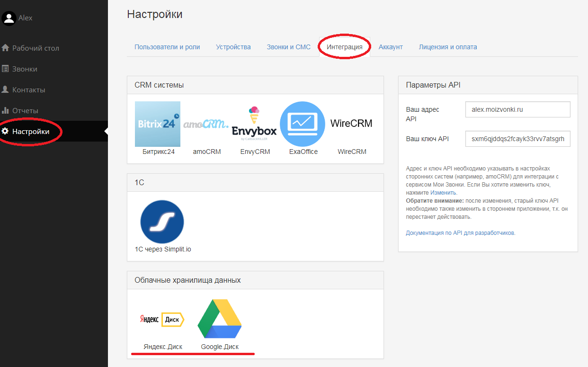Screen dimensions: 588x367
Task: Click the 1С section heading
Action: (139, 182)
